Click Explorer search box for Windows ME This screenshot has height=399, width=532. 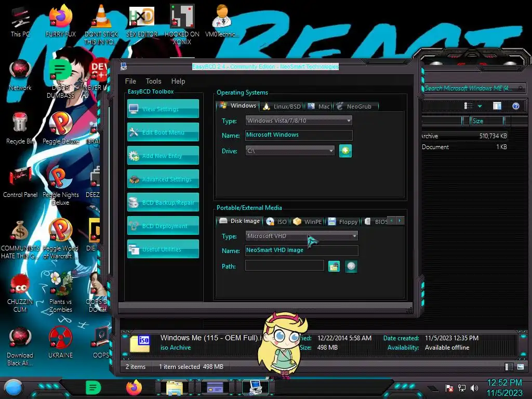click(474, 88)
